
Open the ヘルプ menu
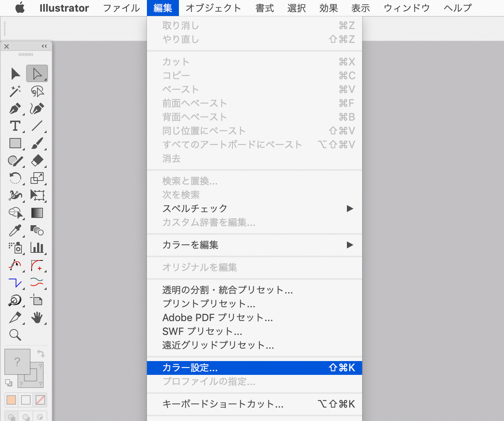click(x=458, y=8)
